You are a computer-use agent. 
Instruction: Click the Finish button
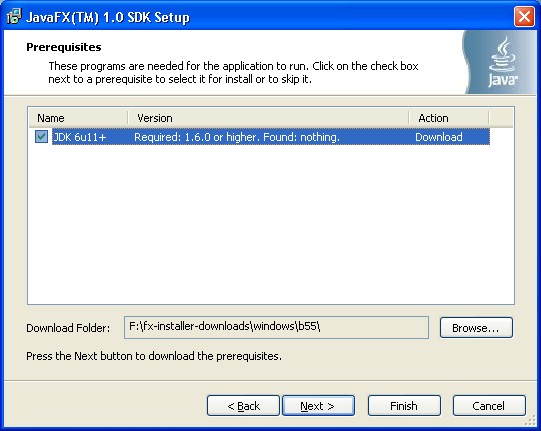(x=404, y=406)
